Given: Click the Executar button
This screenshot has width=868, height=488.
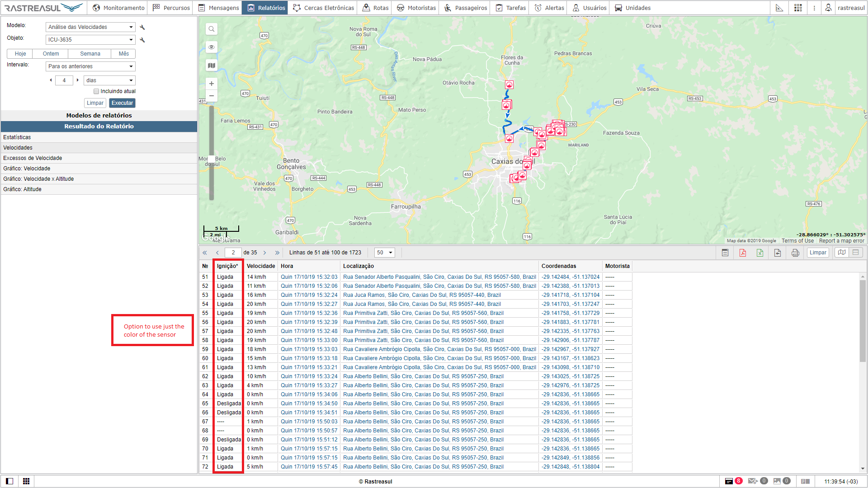Looking at the screenshot, I should pos(122,103).
